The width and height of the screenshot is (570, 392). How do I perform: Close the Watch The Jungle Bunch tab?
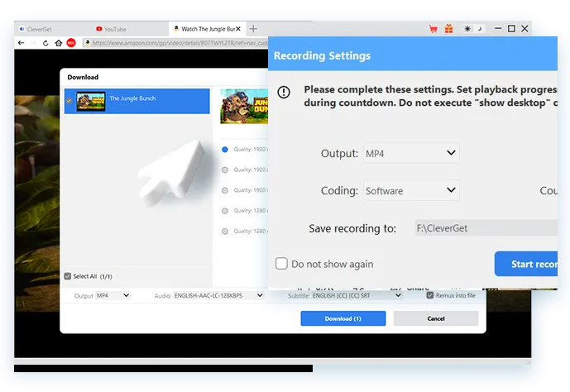238,29
